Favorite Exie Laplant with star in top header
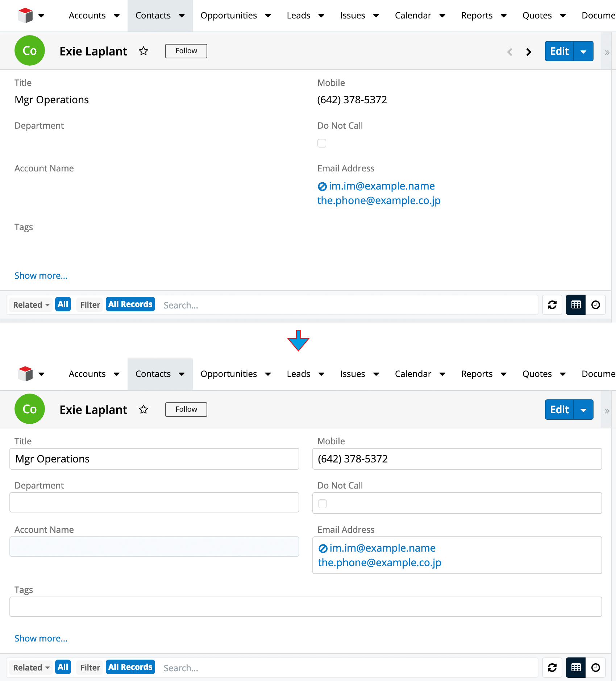The height and width of the screenshot is (681, 616). [143, 51]
